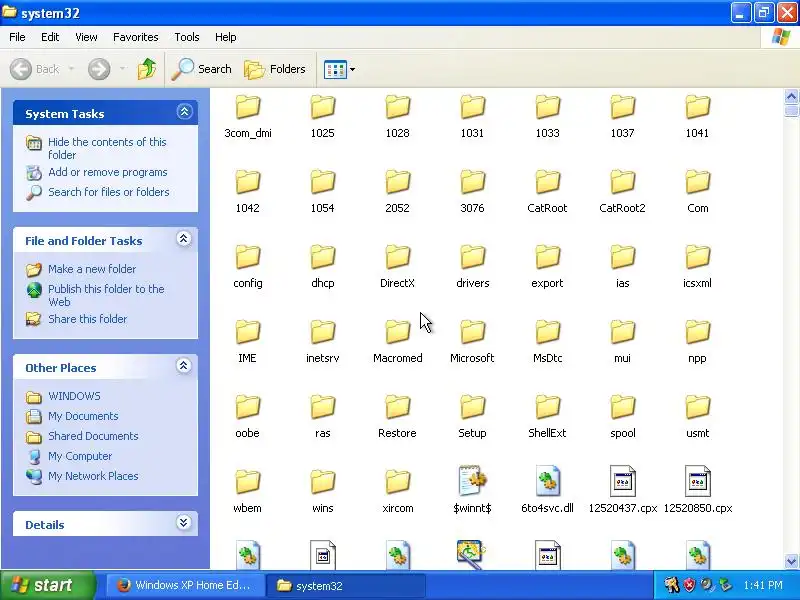Select the Restore folder icon

(x=398, y=407)
